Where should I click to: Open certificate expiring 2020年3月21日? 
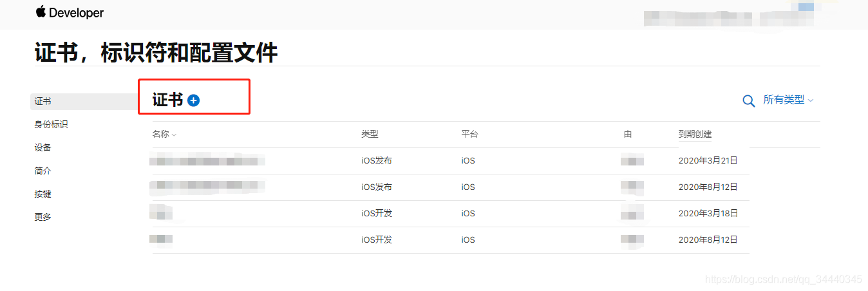[x=451, y=161]
